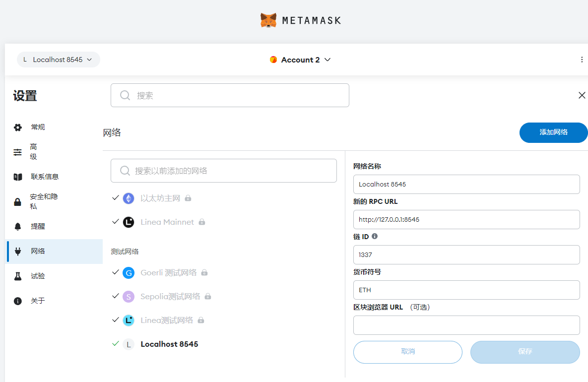Open the 联系信息 settings tab
Viewport: 588px width, 382px height.
[x=54, y=177]
